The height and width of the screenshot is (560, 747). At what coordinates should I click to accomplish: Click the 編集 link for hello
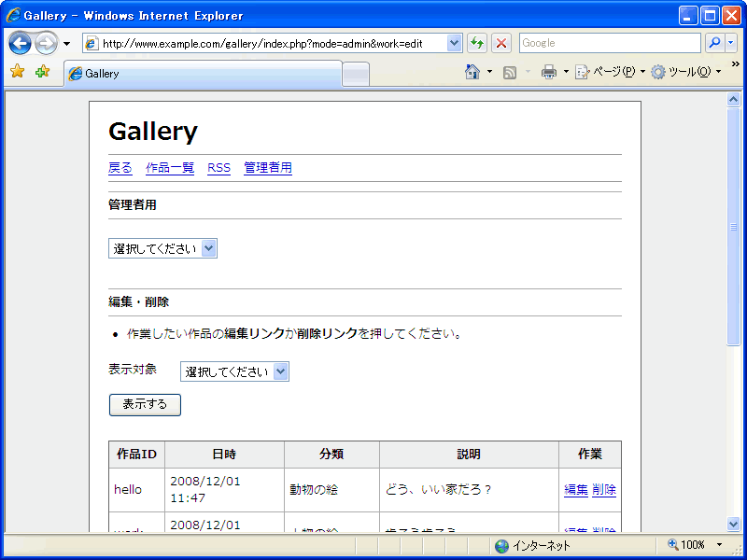click(x=576, y=489)
